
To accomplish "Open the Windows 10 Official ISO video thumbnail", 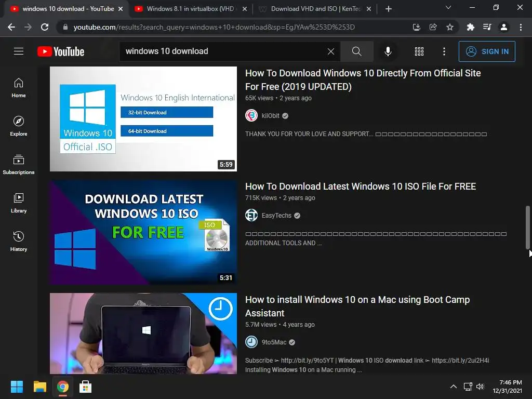I will click(x=143, y=119).
